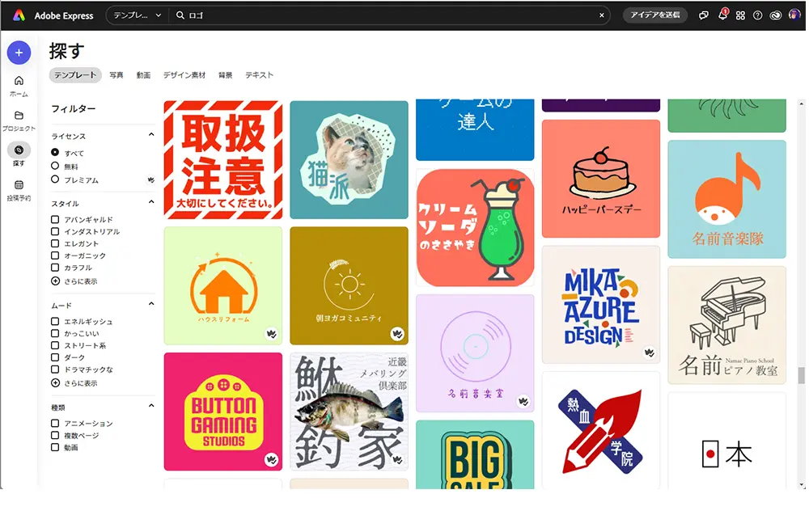Switch to the テキスト tab
This screenshot has height=532, width=809.
click(x=260, y=74)
